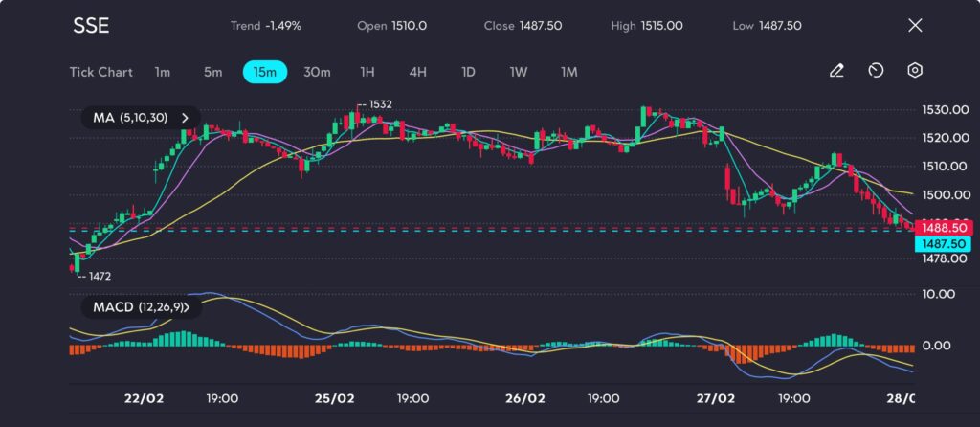This screenshot has height=427, width=980.
Task: Click the red 1488.50 price tag
Action: tap(943, 228)
